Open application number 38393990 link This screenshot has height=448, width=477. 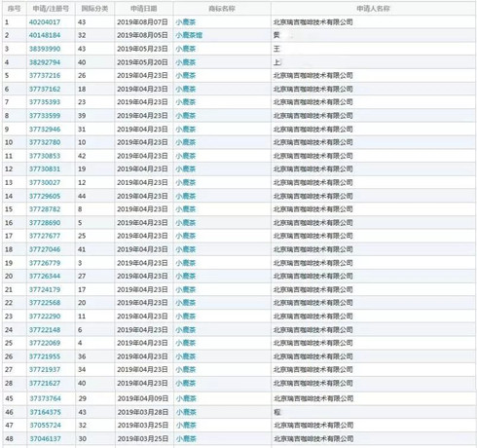coord(45,49)
